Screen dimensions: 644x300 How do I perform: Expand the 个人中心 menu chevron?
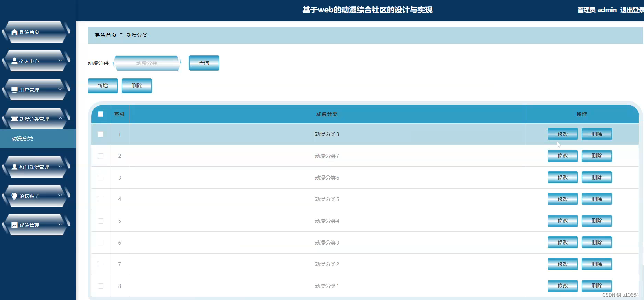coord(60,61)
